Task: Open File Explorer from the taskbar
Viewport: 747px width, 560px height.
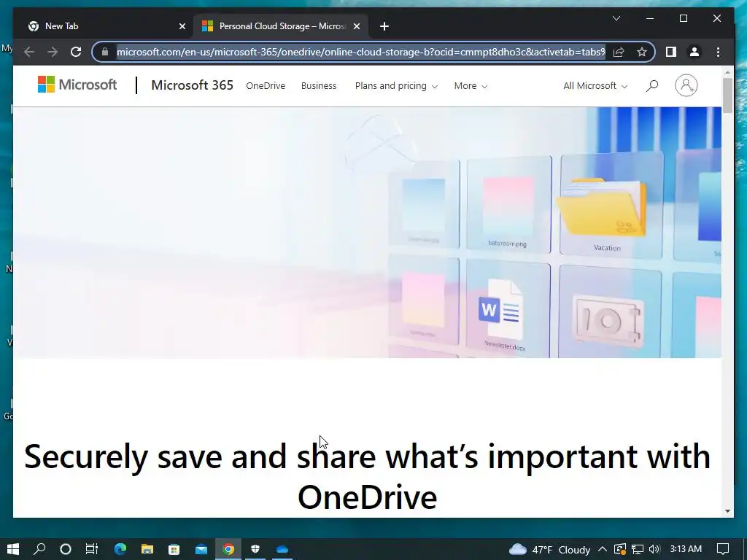Action: pyautogui.click(x=147, y=549)
